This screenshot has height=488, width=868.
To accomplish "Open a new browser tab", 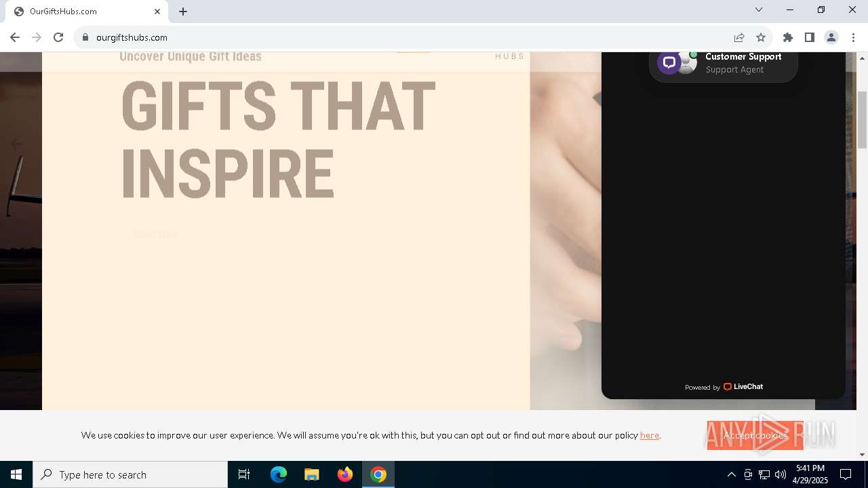I will click(x=183, y=12).
